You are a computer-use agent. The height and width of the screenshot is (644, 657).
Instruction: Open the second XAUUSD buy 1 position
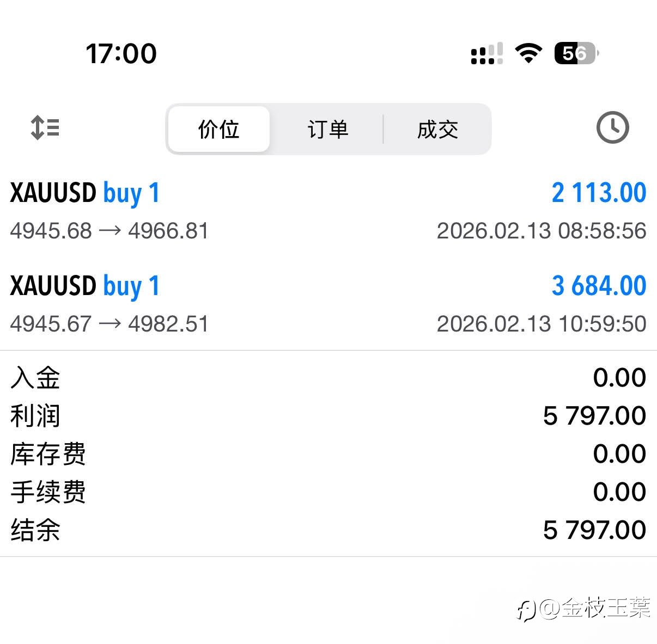85,286
